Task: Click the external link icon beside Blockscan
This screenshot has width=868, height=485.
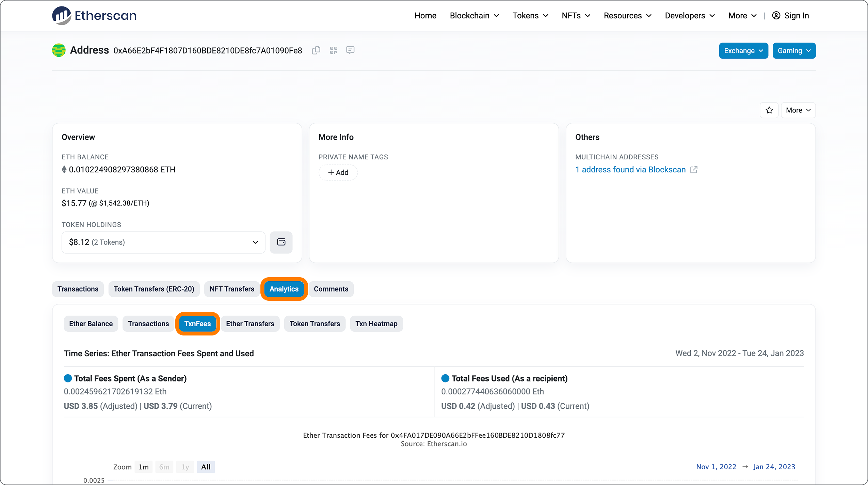Action: click(x=694, y=170)
